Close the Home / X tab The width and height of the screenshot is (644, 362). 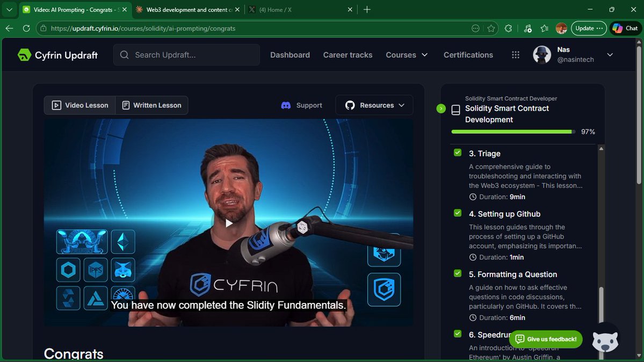tap(350, 10)
